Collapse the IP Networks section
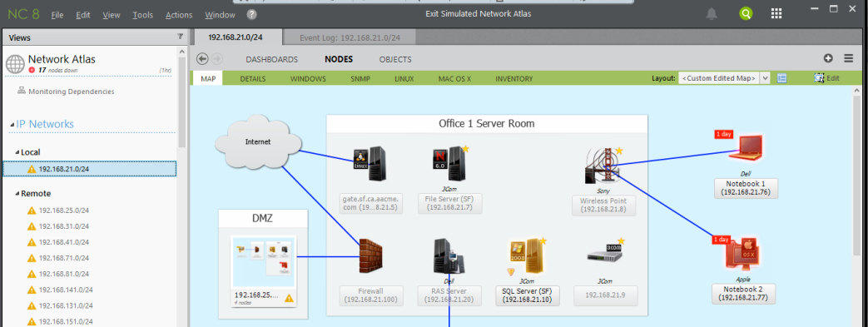This screenshot has width=868, height=327. [x=12, y=125]
